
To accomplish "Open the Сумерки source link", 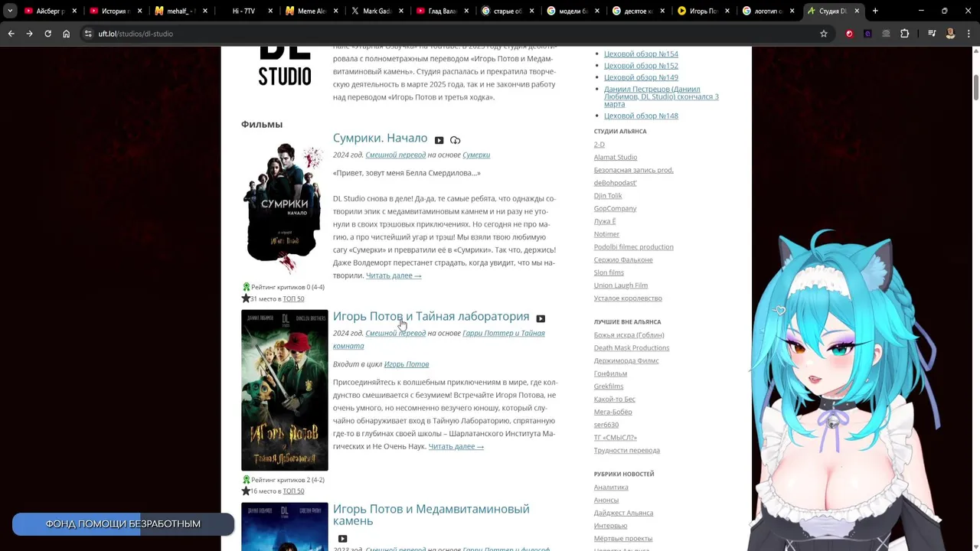I will [476, 155].
